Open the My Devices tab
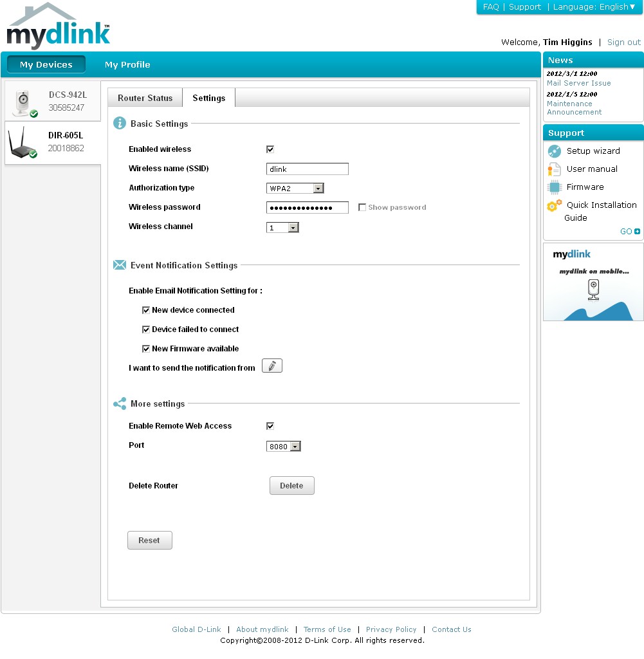 (46, 64)
